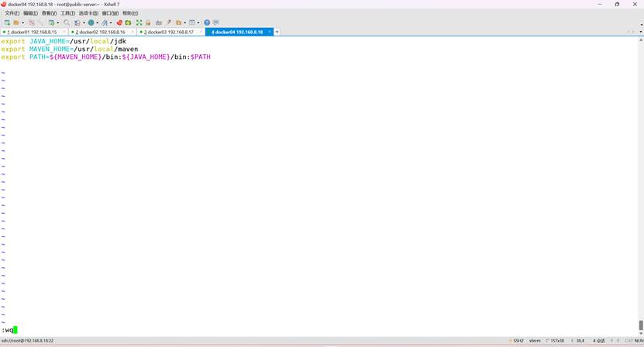Click the blue Help question icon
This screenshot has width=644, height=347.
[x=207, y=22]
